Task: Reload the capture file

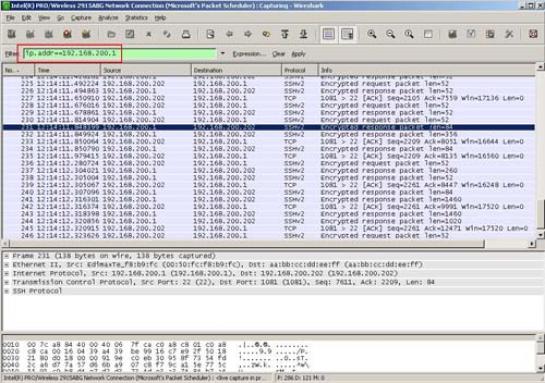Action: pos(167,34)
